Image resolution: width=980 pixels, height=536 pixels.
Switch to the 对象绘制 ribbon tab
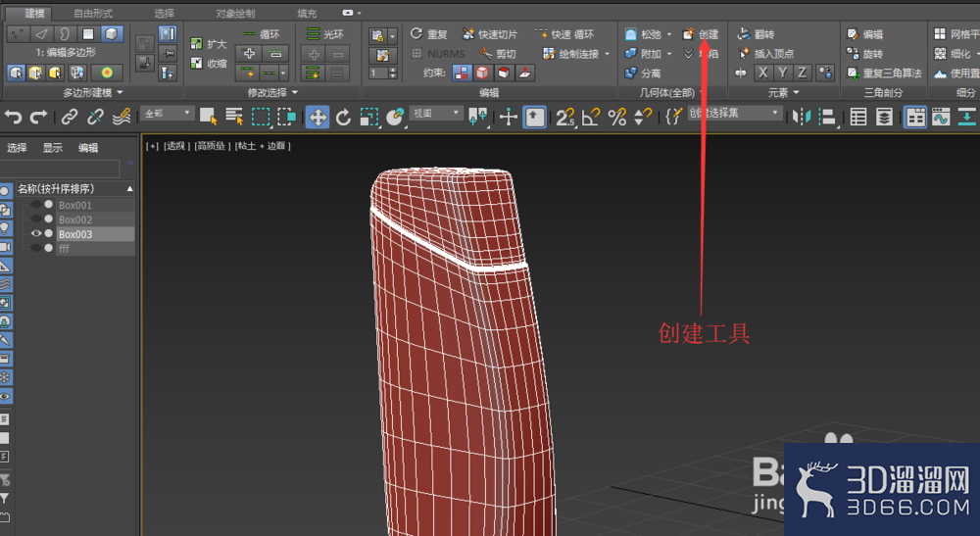point(235,13)
